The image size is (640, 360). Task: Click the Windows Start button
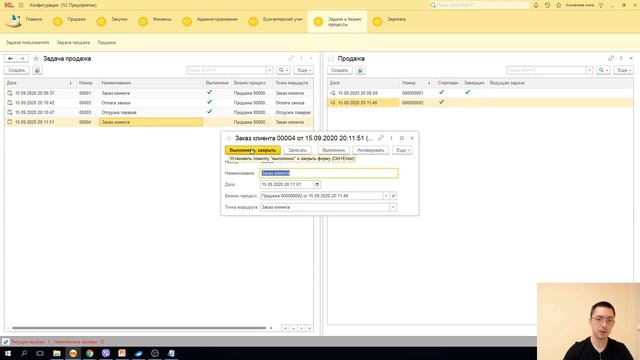coord(8,353)
